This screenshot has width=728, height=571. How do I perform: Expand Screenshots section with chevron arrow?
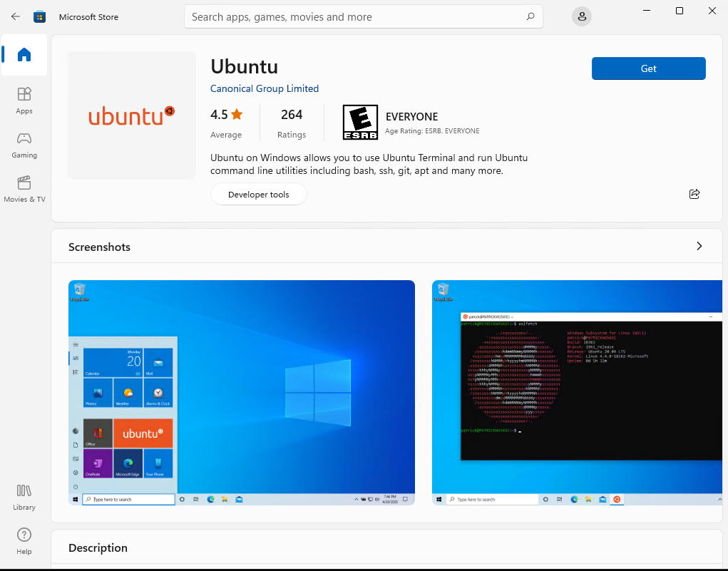click(x=699, y=246)
